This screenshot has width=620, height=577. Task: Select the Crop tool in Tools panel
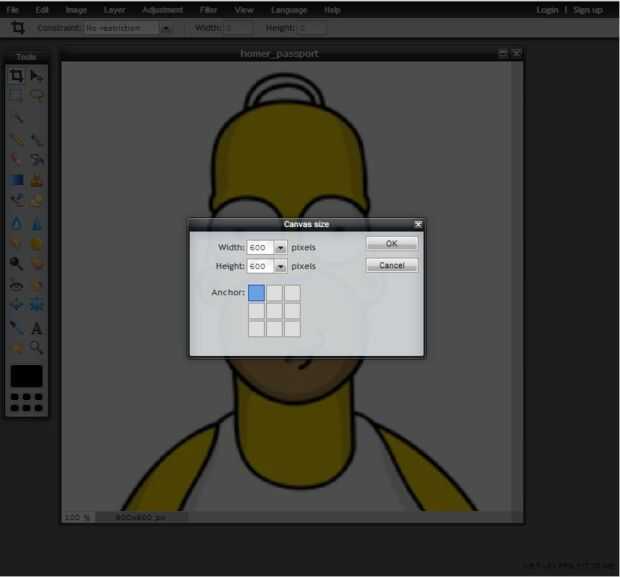tap(16, 76)
